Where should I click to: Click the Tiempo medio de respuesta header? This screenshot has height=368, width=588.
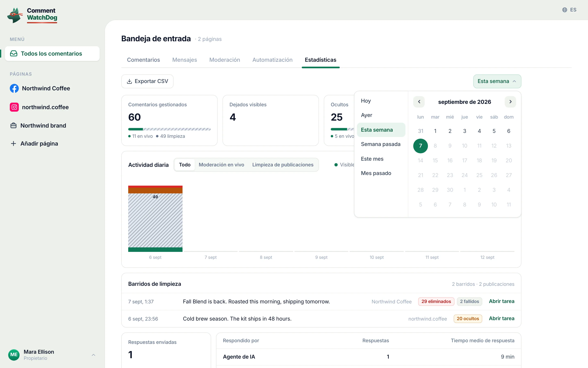[483, 340]
